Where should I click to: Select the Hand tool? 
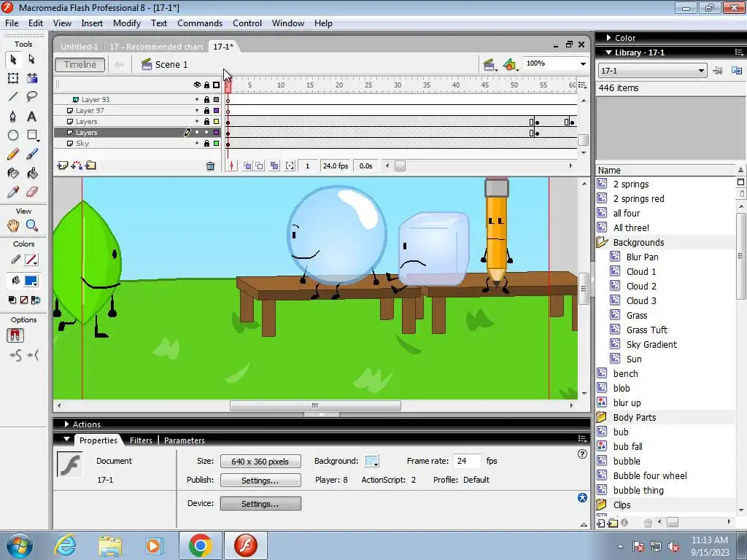(x=13, y=225)
